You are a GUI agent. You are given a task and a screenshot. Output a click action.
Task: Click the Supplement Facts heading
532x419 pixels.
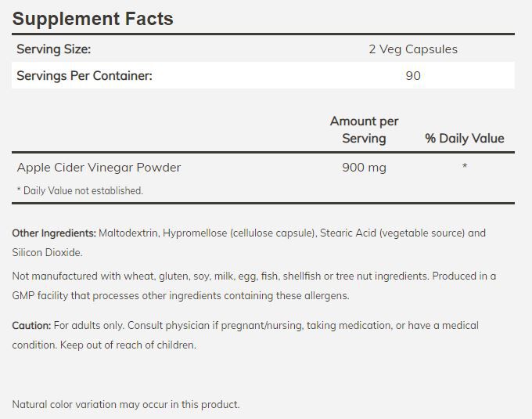pos(92,18)
